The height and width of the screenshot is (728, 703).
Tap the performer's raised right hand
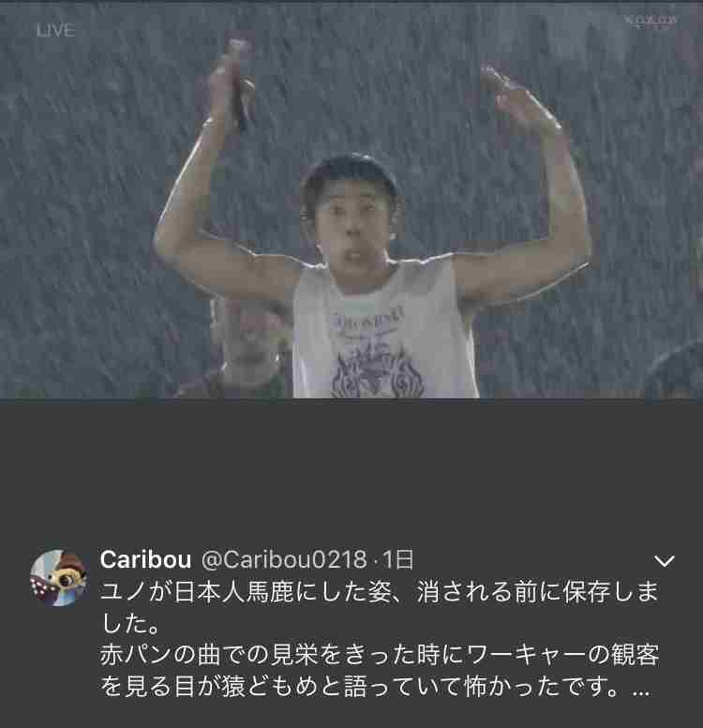(x=520, y=100)
